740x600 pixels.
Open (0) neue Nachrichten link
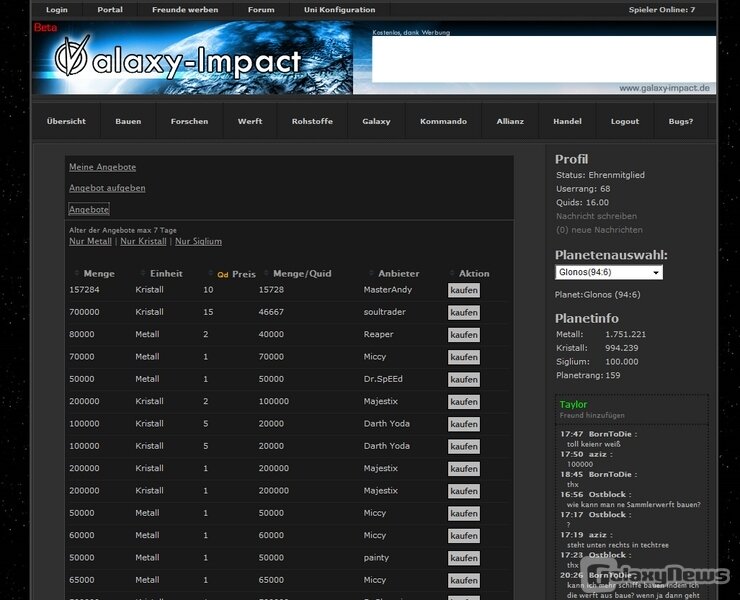[599, 230]
